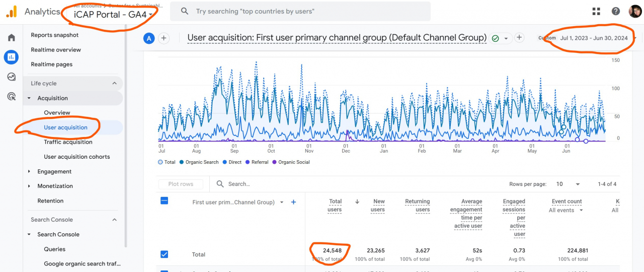Collapse the Search Console subgroup
This screenshot has width=644, height=272.
tap(29, 235)
